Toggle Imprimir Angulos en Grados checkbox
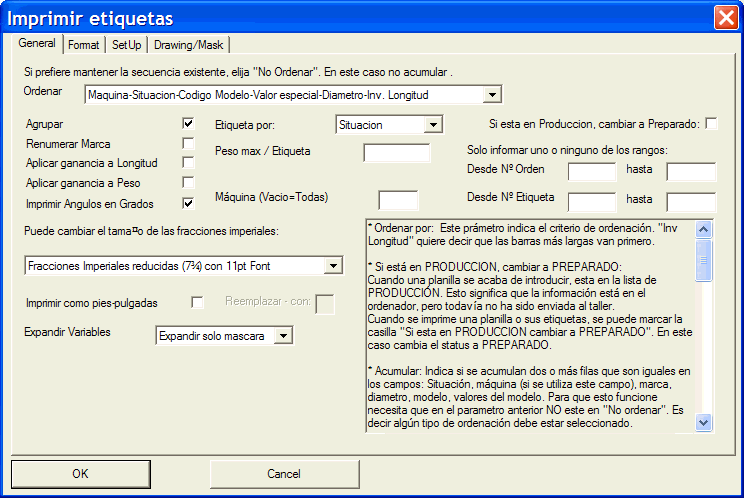 click(x=188, y=202)
